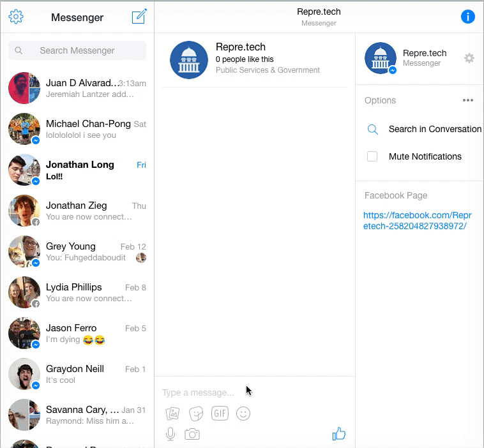The width and height of the screenshot is (484, 448).
Task: Open the GIF picker
Action: (220, 414)
